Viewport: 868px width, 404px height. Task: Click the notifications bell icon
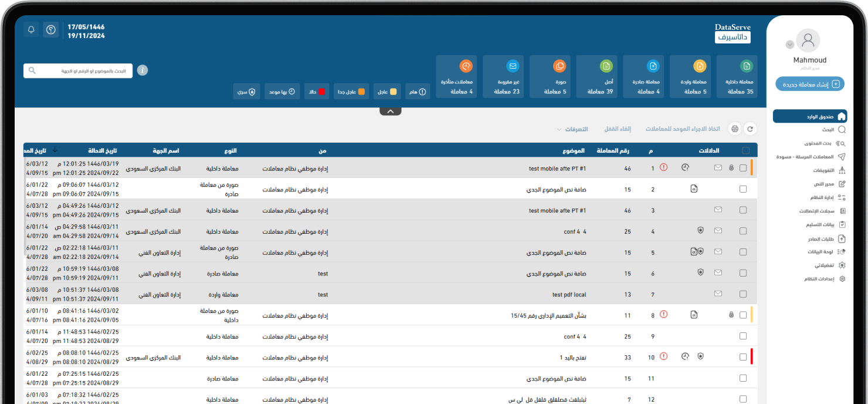click(31, 30)
